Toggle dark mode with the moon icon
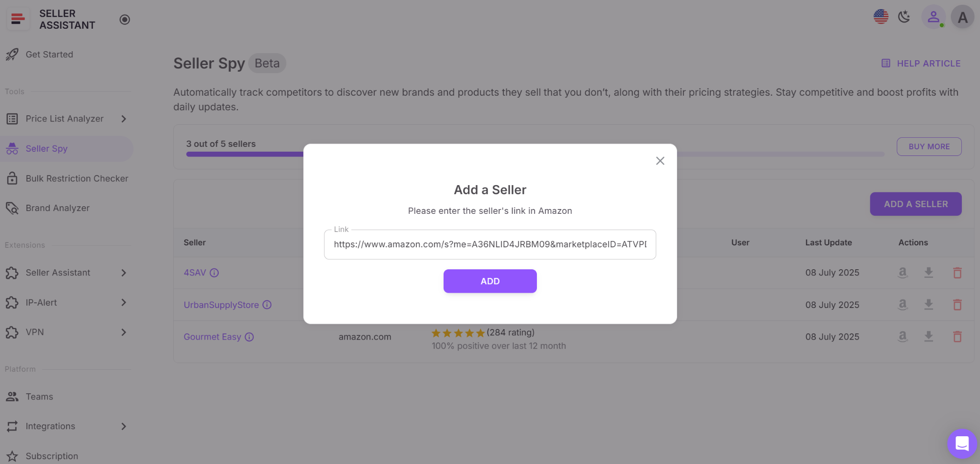980x464 pixels. pyautogui.click(x=904, y=17)
